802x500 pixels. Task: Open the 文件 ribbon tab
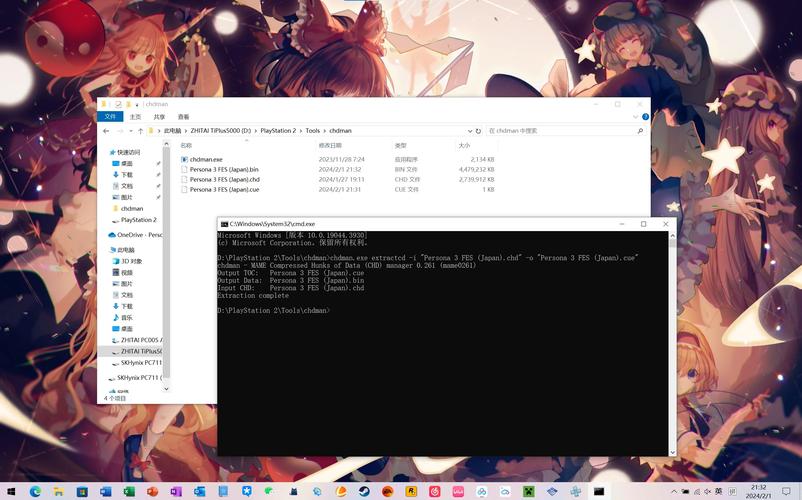pos(110,117)
